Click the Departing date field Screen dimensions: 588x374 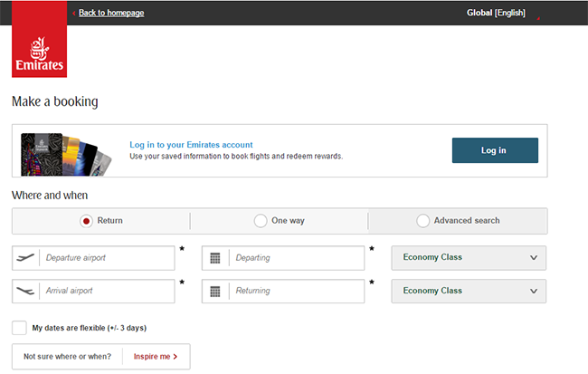(x=283, y=258)
